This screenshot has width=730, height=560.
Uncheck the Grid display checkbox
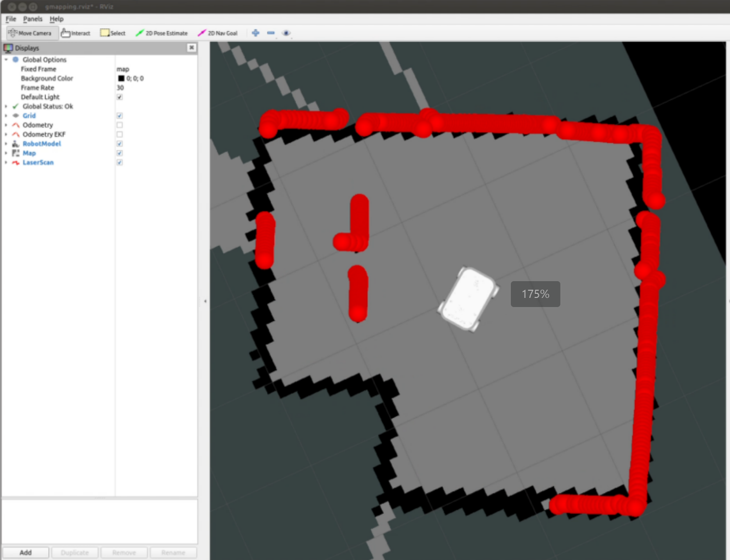click(119, 116)
